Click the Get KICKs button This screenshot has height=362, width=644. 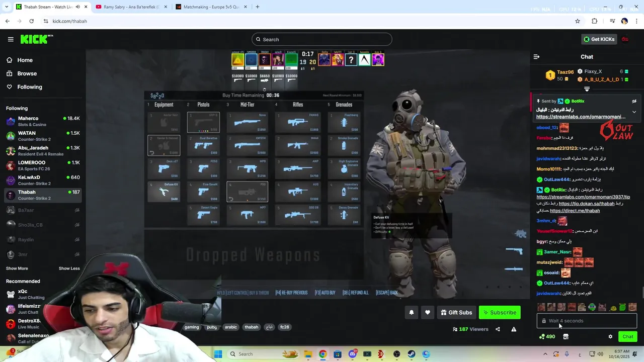[599, 39]
